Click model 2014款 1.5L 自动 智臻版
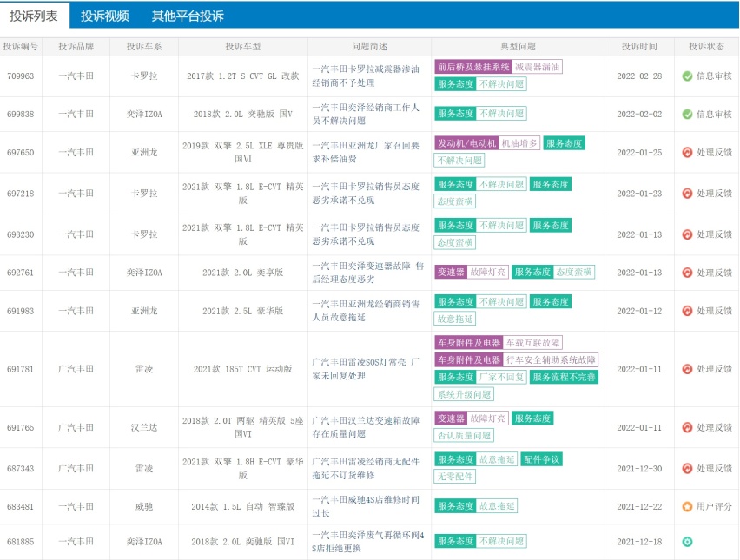 tap(242, 507)
